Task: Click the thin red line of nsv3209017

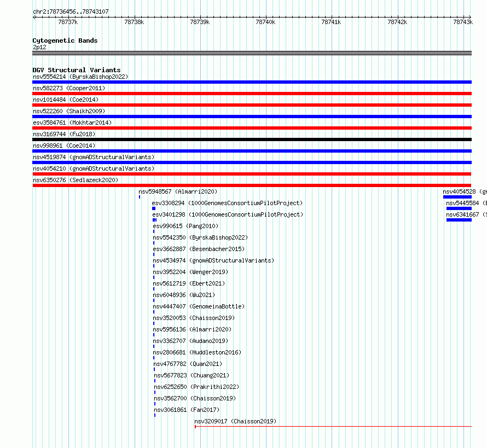Action: 333,427
